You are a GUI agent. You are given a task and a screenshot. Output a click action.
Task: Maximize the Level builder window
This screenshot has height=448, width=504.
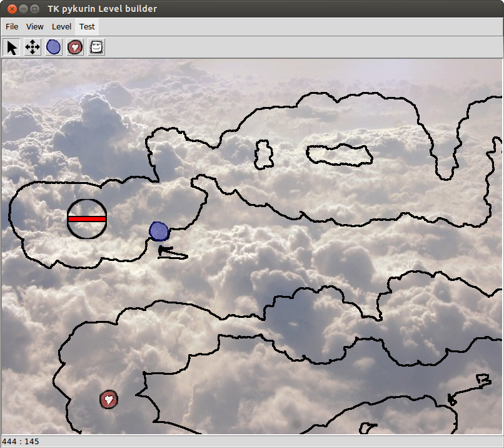(35, 9)
